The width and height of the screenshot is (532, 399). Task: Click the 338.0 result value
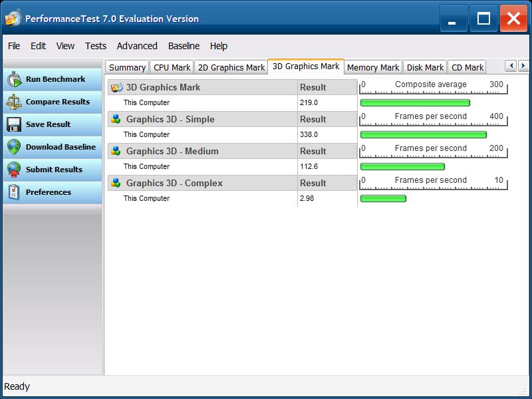tap(309, 135)
